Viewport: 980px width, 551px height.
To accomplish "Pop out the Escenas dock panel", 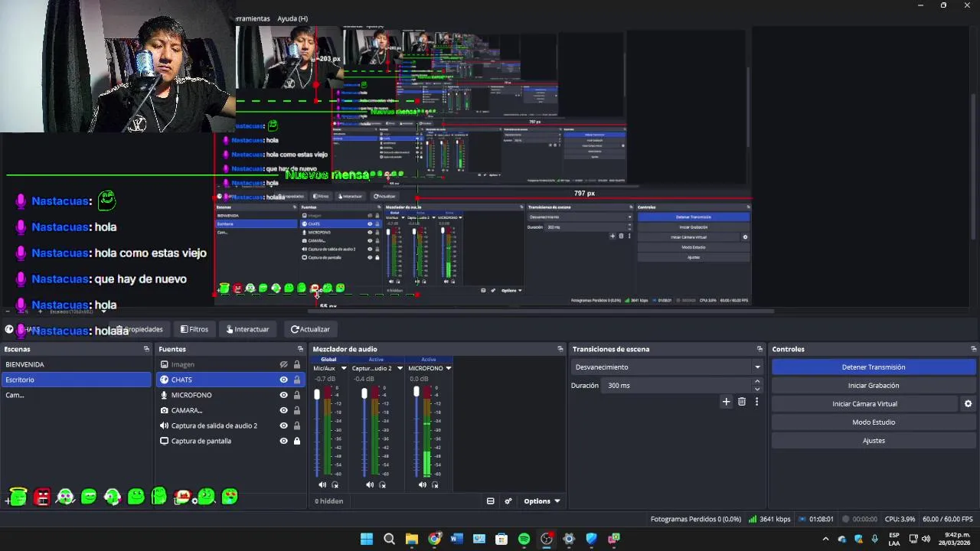I will 146,349.
